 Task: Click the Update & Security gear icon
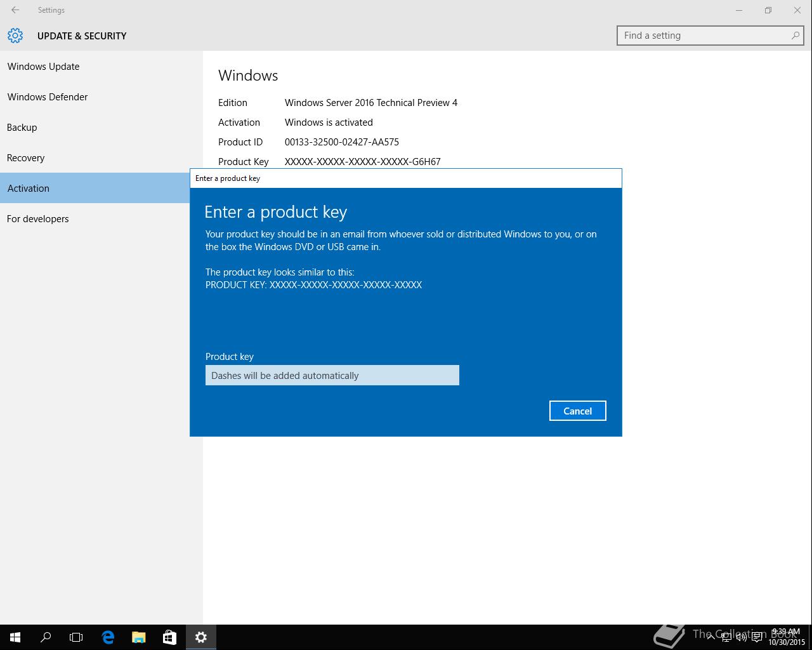15,36
